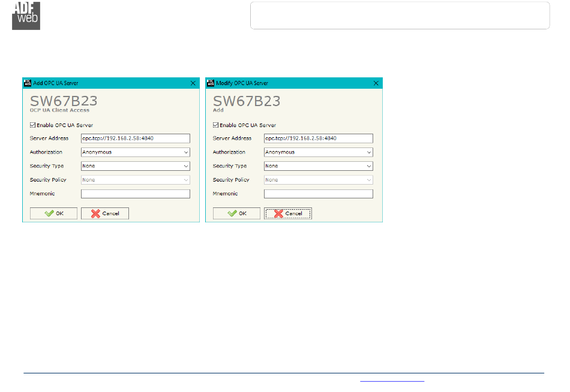Close the Modify OPC UA Server dialog

pos(376,83)
